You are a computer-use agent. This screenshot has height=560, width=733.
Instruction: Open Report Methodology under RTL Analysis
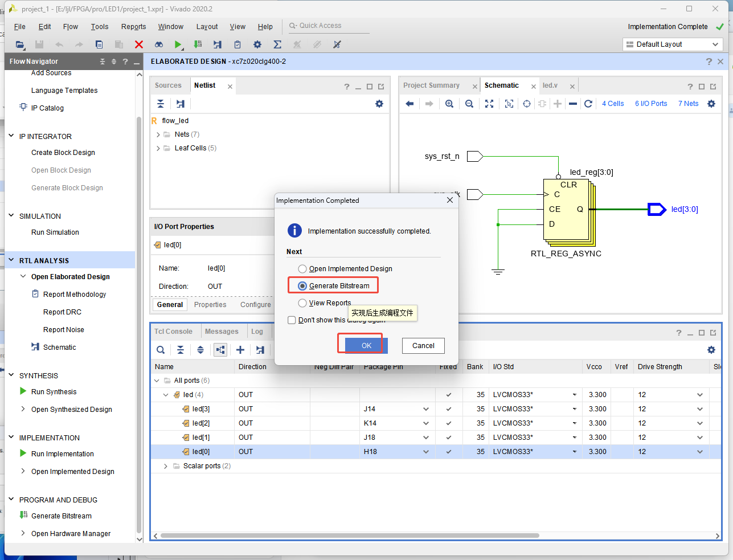[x=75, y=295]
